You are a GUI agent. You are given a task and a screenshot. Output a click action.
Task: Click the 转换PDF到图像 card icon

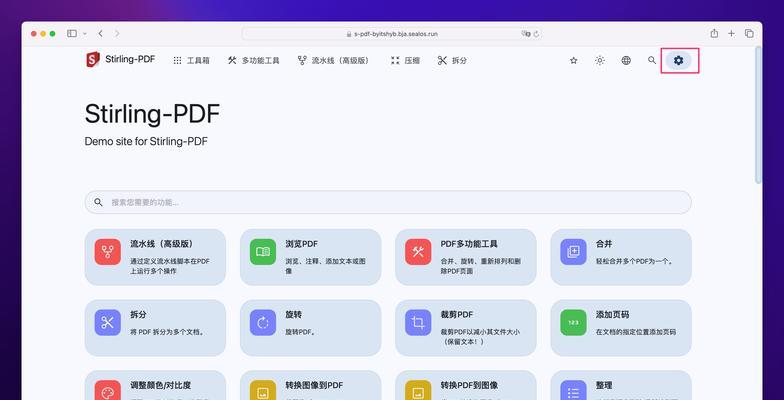(x=418, y=390)
